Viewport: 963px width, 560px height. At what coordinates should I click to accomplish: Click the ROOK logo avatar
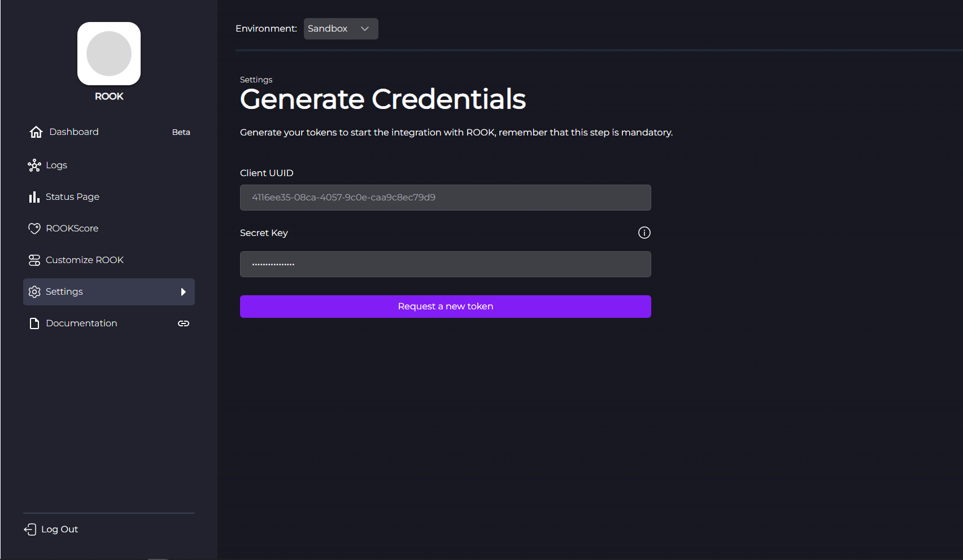(109, 54)
